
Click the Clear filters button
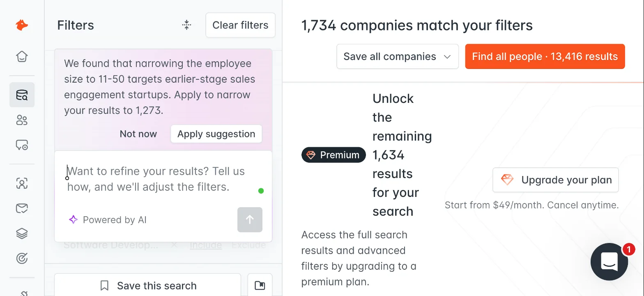[240, 25]
